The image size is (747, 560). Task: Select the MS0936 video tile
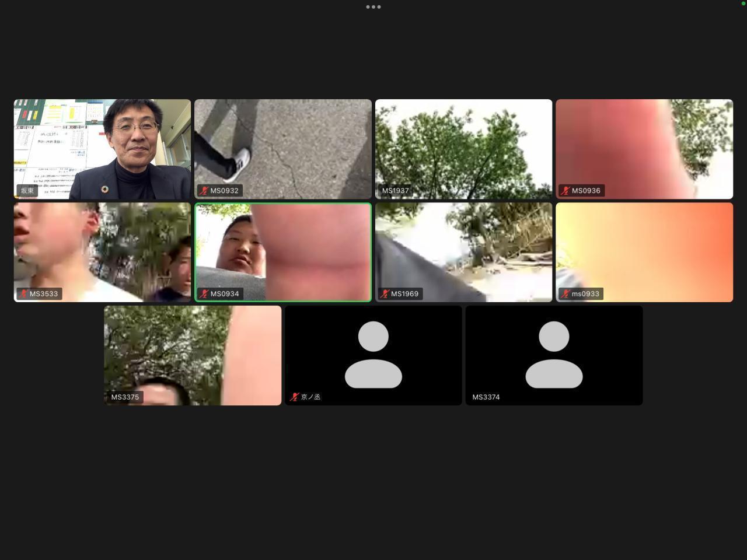click(x=644, y=149)
